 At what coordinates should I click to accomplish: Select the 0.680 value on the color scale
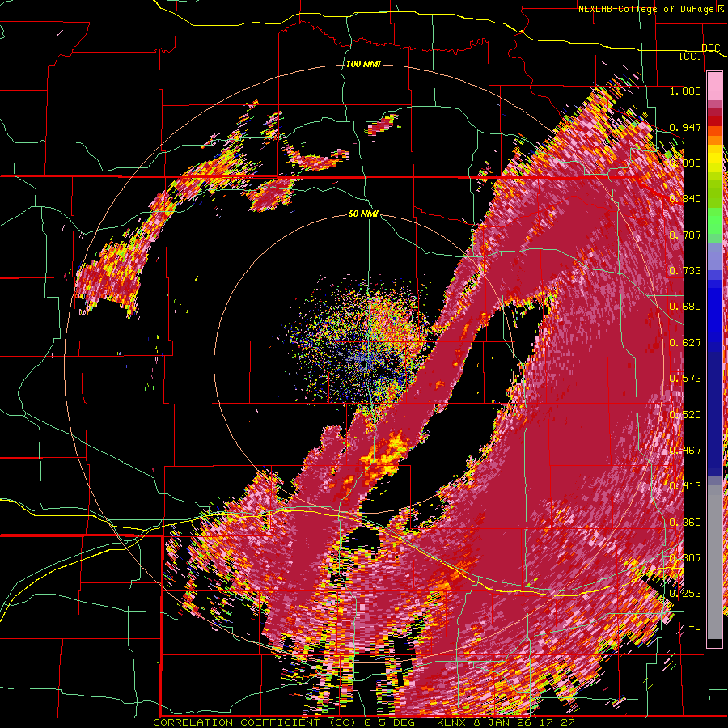[685, 307]
